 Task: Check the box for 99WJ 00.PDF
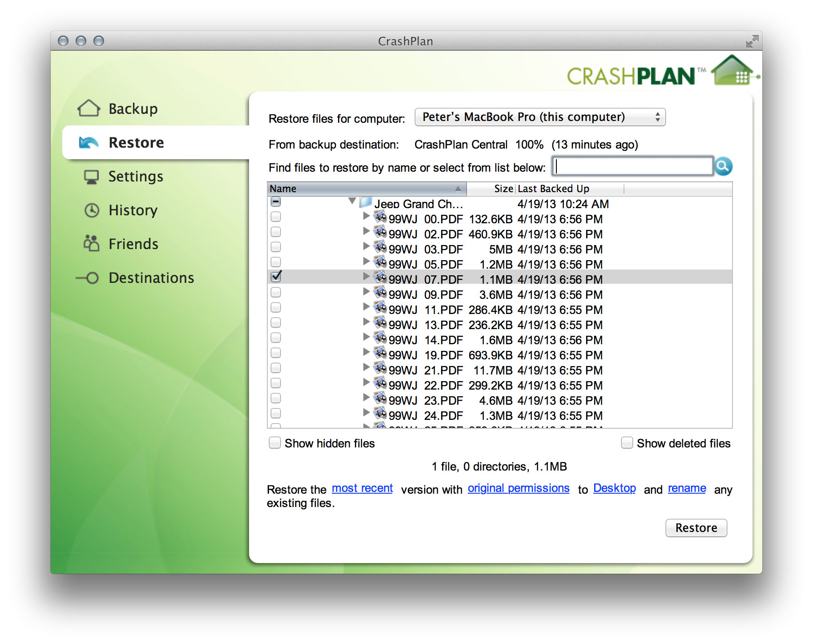click(276, 217)
